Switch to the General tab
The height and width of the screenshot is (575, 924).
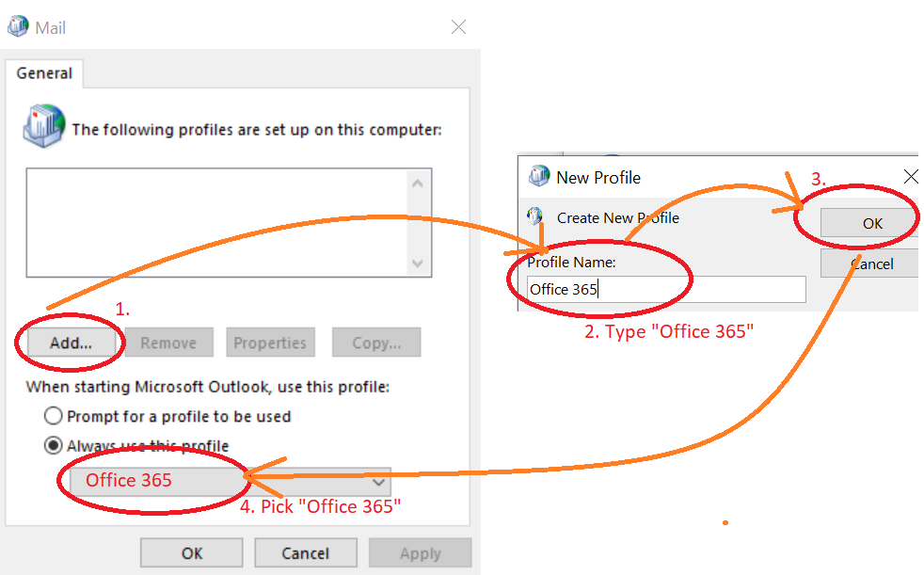click(44, 73)
